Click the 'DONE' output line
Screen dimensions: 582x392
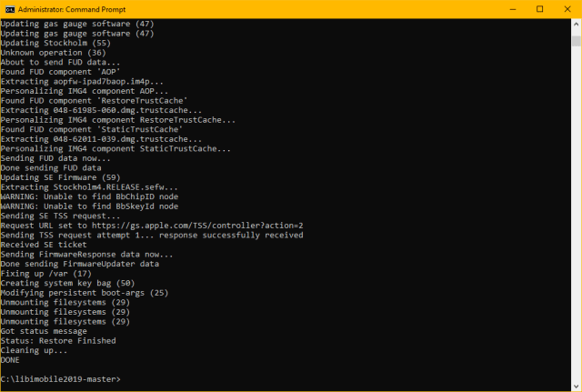tap(12, 359)
